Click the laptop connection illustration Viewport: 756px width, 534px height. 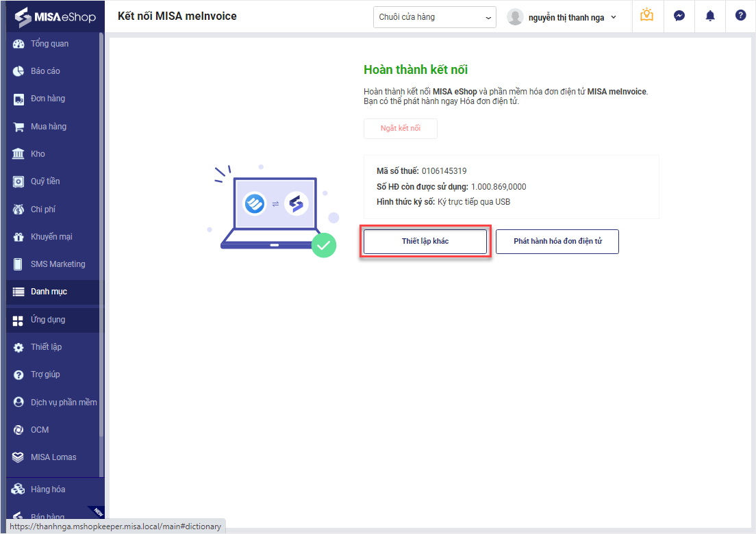(273, 211)
